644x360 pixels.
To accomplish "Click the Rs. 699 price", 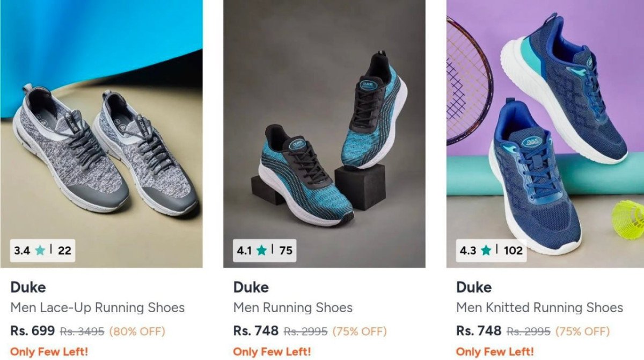I will tap(33, 331).
